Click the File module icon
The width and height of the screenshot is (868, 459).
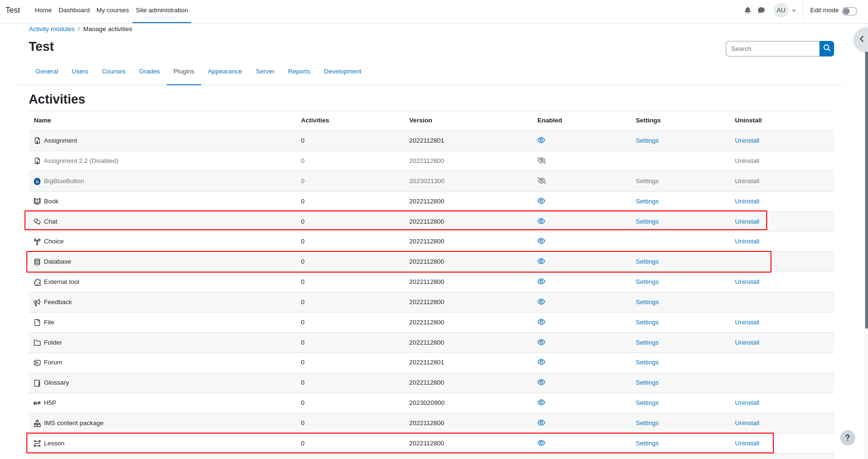[x=37, y=322]
